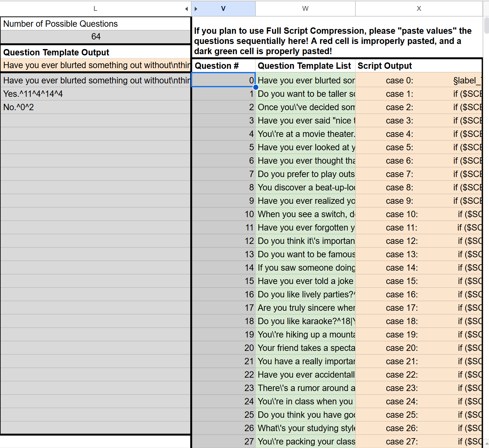489x448 pixels.
Task: Click question number 27 cell
Action: click(223, 442)
